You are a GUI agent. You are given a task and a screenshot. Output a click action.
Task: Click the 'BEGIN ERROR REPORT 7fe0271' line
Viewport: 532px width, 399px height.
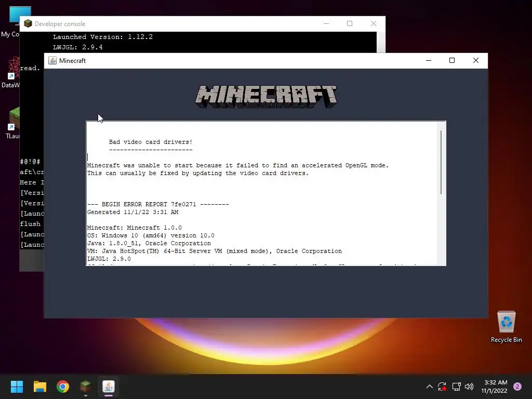pos(158,204)
